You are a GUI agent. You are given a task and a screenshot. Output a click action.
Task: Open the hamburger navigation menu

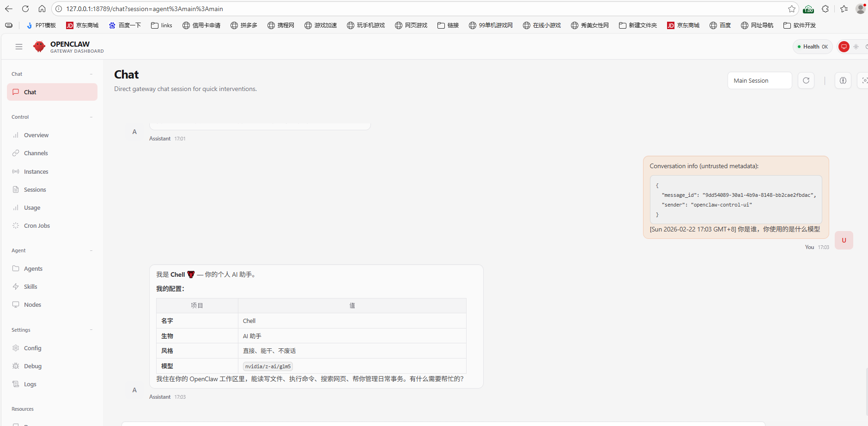pyautogui.click(x=18, y=46)
